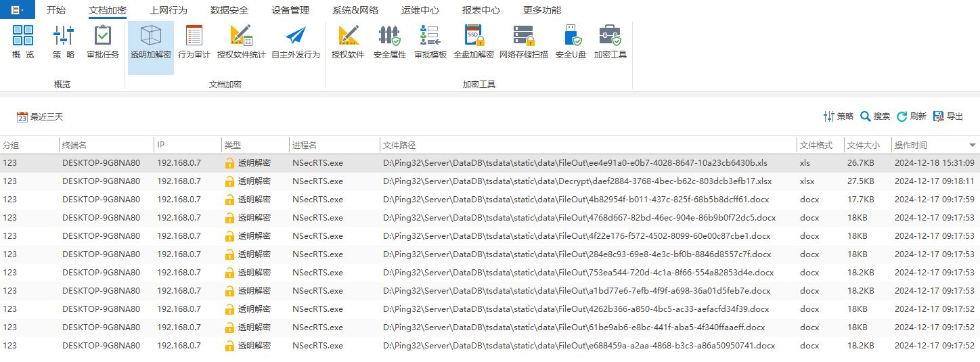Click the timestamp 2024-12-17 09:18:11
The width and height of the screenshot is (980, 362).
click(934, 181)
